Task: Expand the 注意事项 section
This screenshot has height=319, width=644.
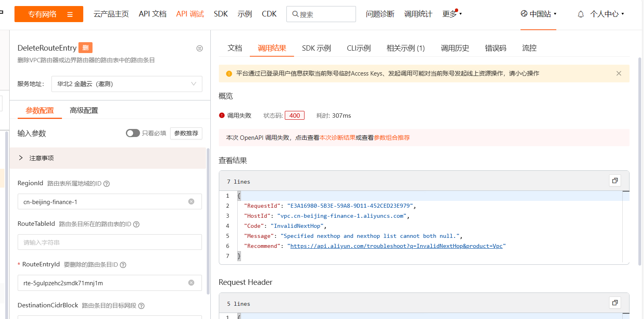Action: (108, 158)
